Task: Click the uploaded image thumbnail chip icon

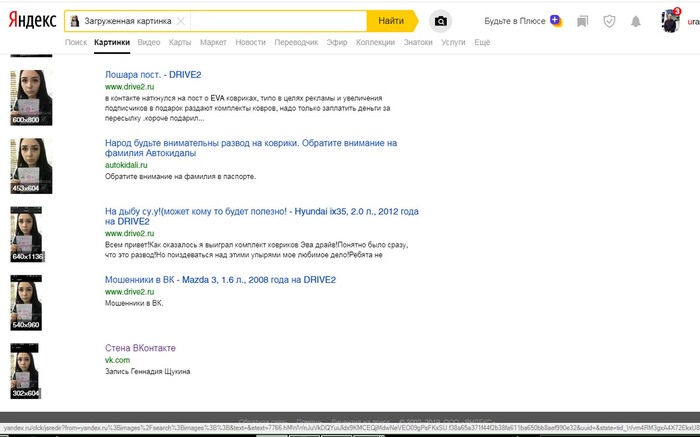Action: (x=75, y=21)
